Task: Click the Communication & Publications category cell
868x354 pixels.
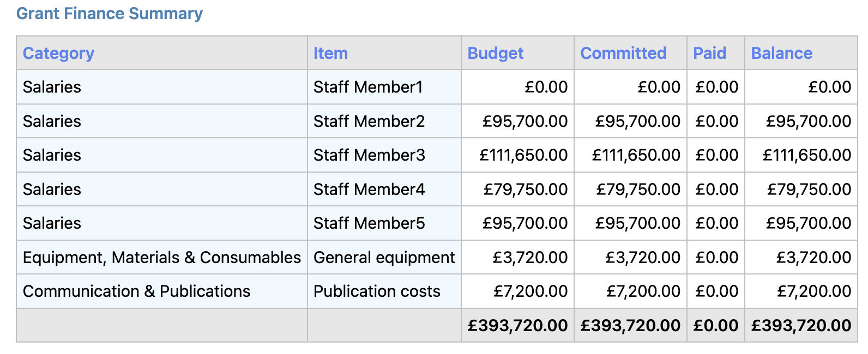Action: (x=136, y=291)
